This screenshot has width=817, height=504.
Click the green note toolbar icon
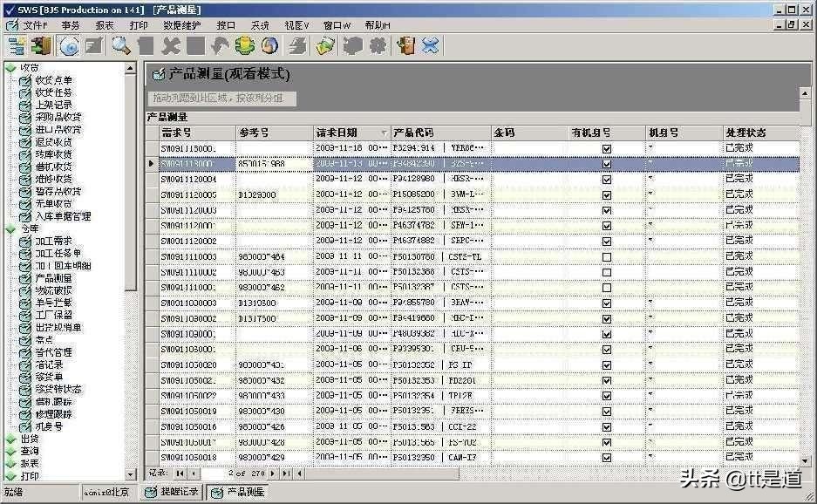coord(325,46)
